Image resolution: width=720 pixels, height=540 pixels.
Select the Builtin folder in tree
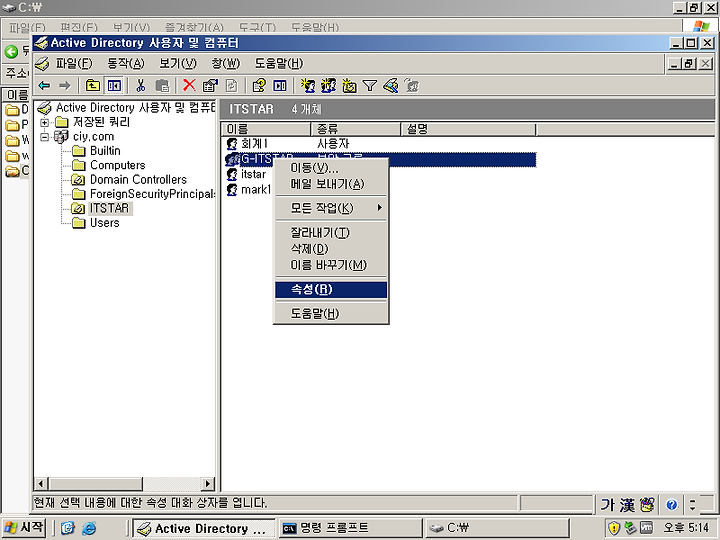[105, 151]
